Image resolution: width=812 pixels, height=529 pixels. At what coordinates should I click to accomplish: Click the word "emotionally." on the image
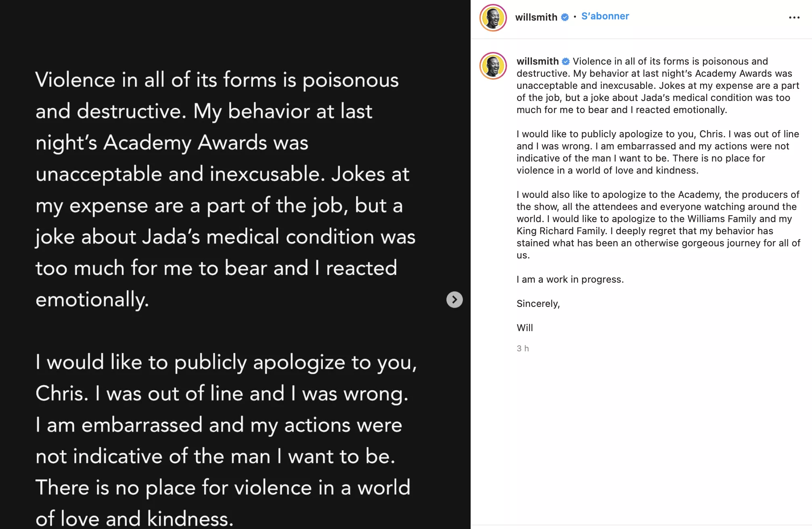click(x=92, y=300)
